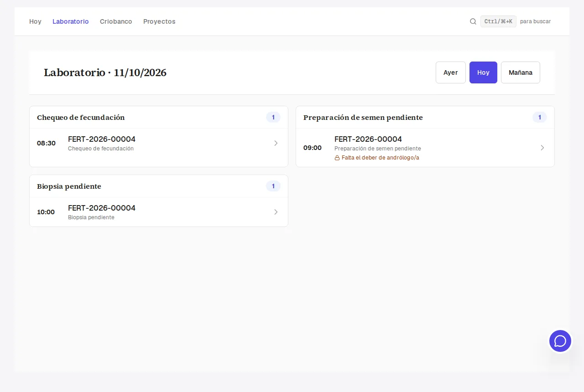This screenshot has height=392, width=584.
Task: Click the Ctrl/⌘+K search shortcut box
Action: 498,21
